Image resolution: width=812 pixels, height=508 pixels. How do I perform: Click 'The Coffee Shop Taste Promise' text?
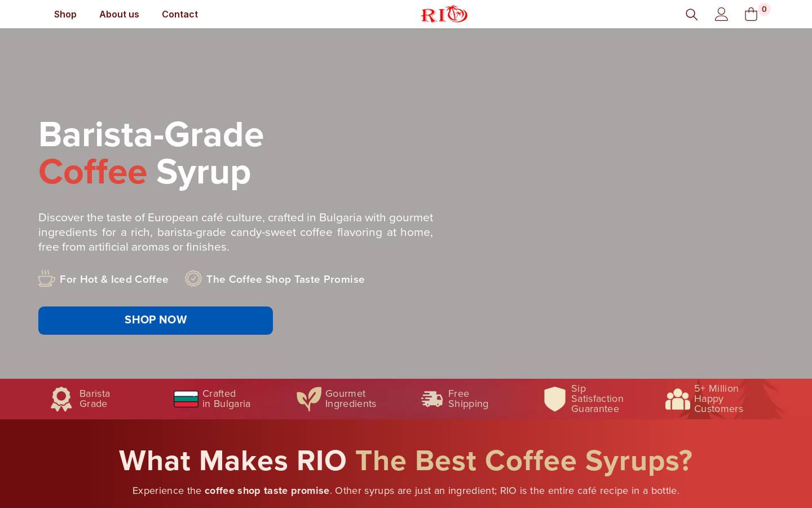click(285, 279)
